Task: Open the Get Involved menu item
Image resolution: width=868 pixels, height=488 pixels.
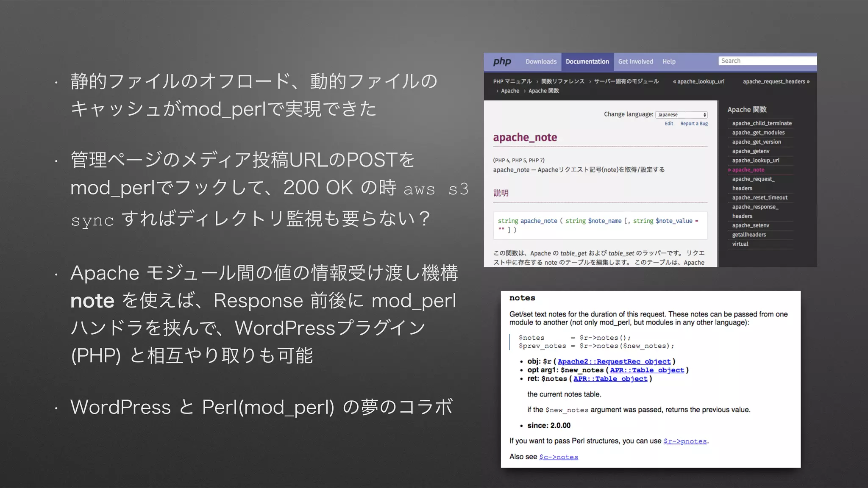Action: (635, 62)
